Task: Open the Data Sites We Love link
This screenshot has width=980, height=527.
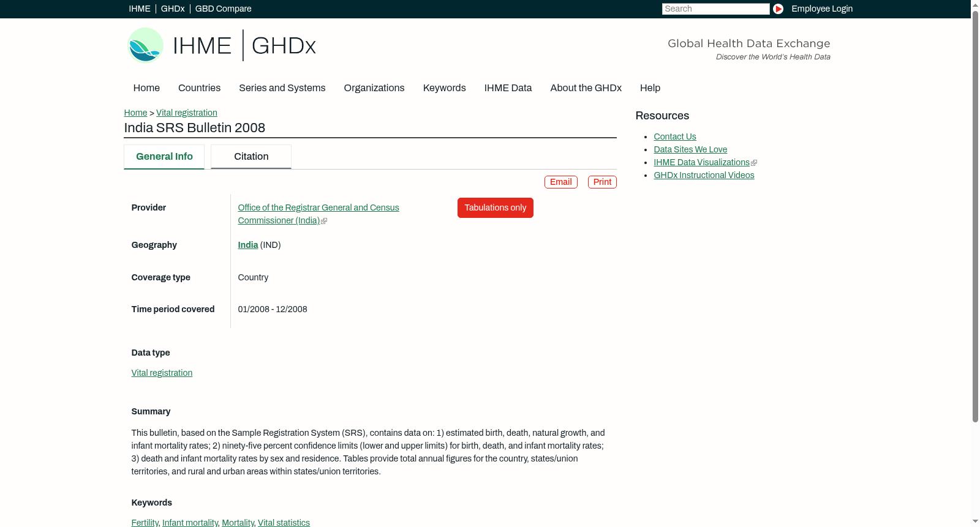Action: click(690, 149)
